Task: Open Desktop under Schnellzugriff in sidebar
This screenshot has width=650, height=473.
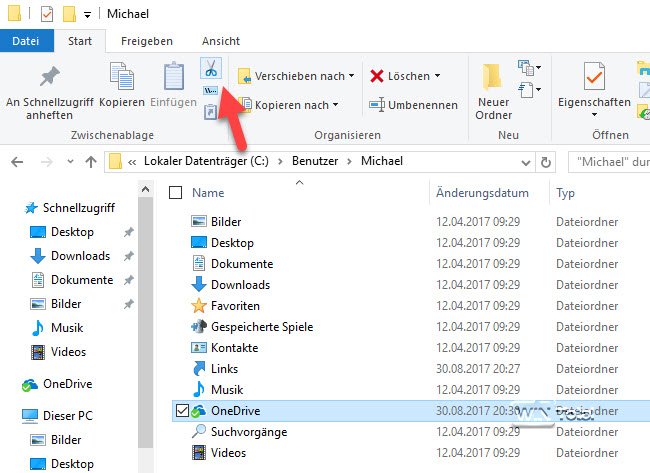Action: click(72, 232)
